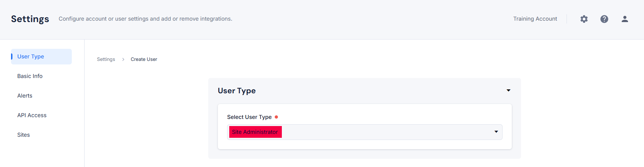The height and width of the screenshot is (167, 644).
Task: Open the settings gear icon
Action: tap(584, 19)
